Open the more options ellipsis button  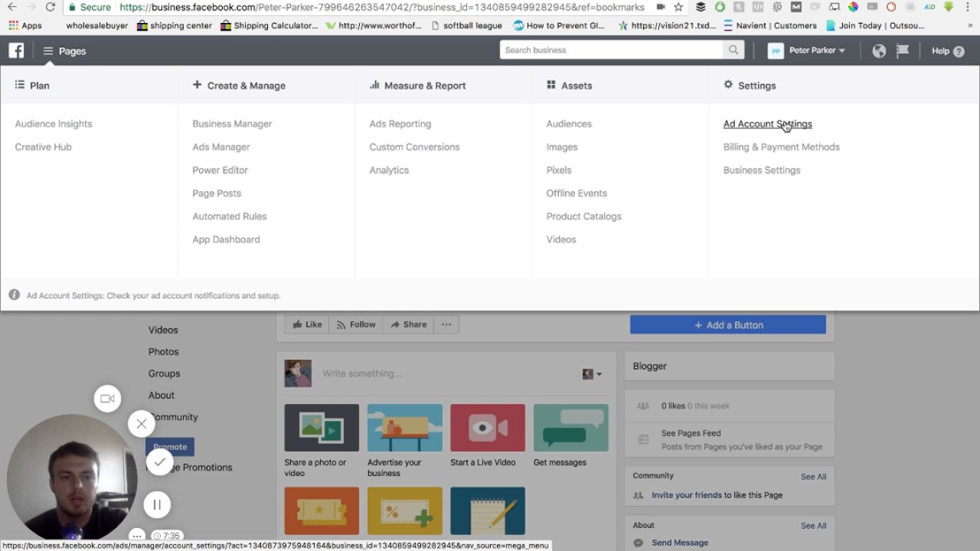click(446, 324)
